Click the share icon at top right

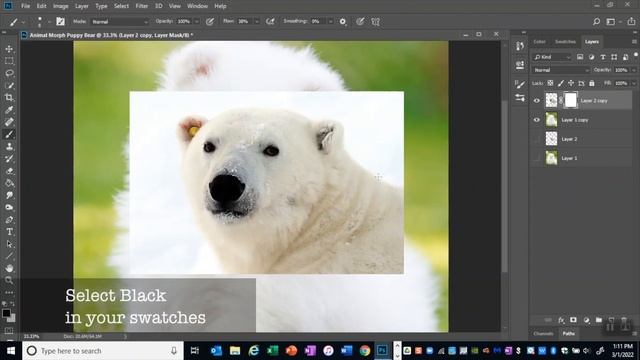point(631,22)
